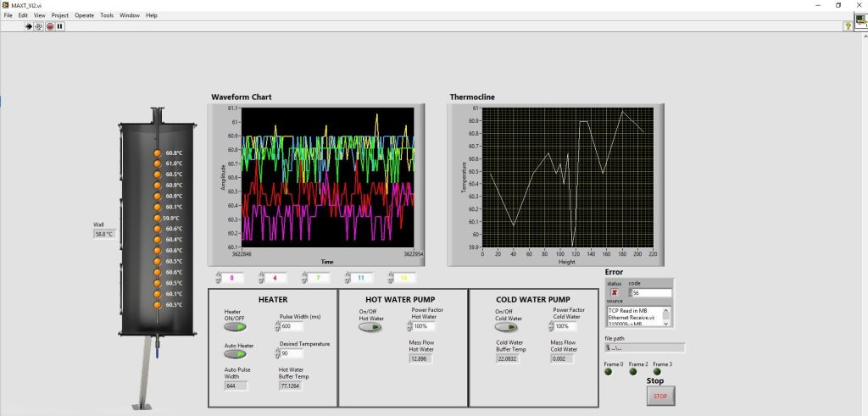Click the Power Factor Hot Water stepper
Viewport: 868px width, 416px height.
[410, 326]
